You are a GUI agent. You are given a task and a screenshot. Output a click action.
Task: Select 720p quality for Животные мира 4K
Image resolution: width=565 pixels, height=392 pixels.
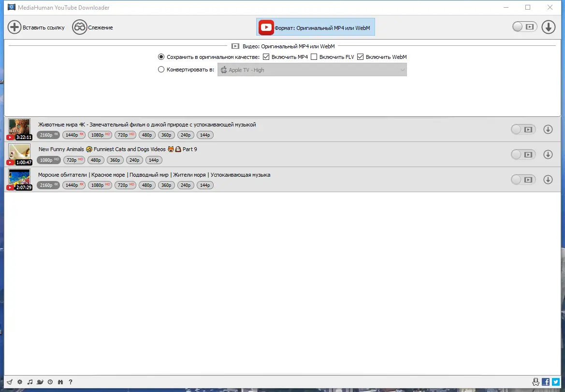point(125,135)
